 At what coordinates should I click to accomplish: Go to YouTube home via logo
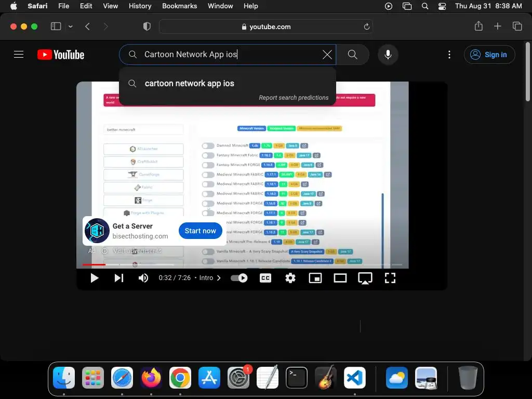pyautogui.click(x=61, y=55)
